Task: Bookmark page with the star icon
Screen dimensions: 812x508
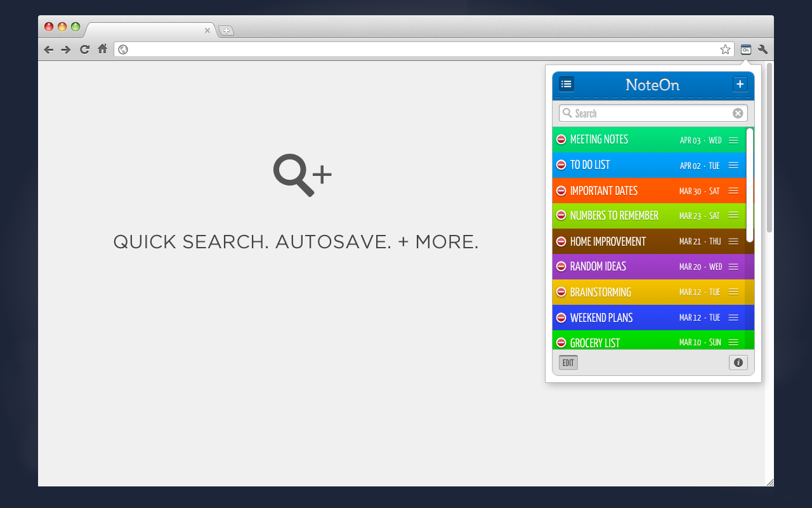Action: point(725,50)
